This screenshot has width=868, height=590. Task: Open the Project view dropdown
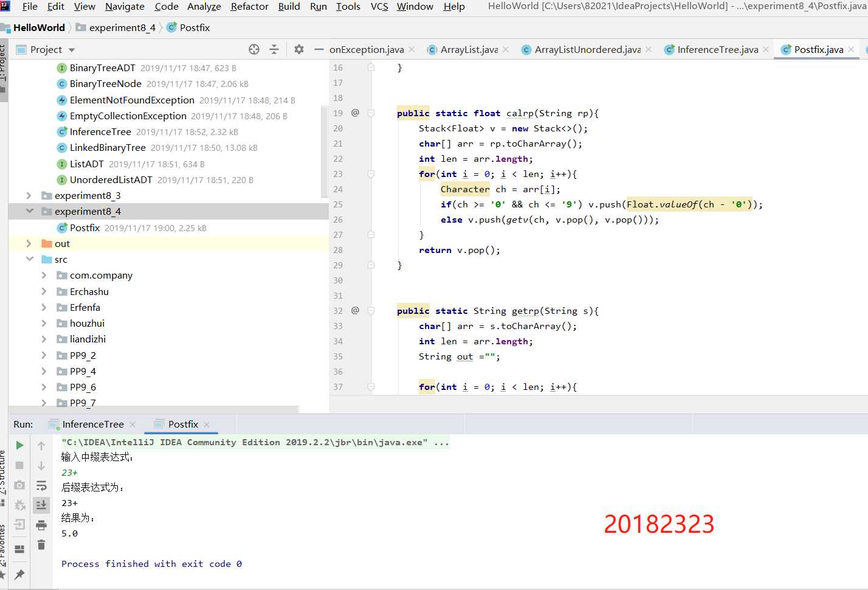(72, 50)
